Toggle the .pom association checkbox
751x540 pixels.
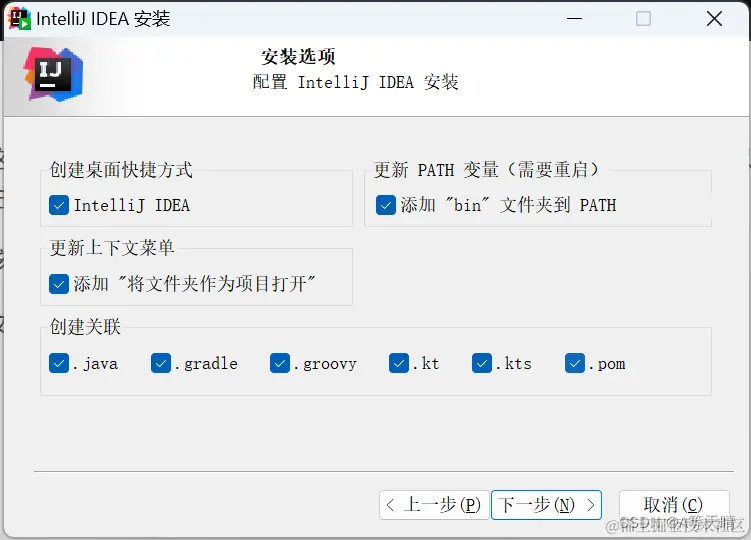pos(575,363)
